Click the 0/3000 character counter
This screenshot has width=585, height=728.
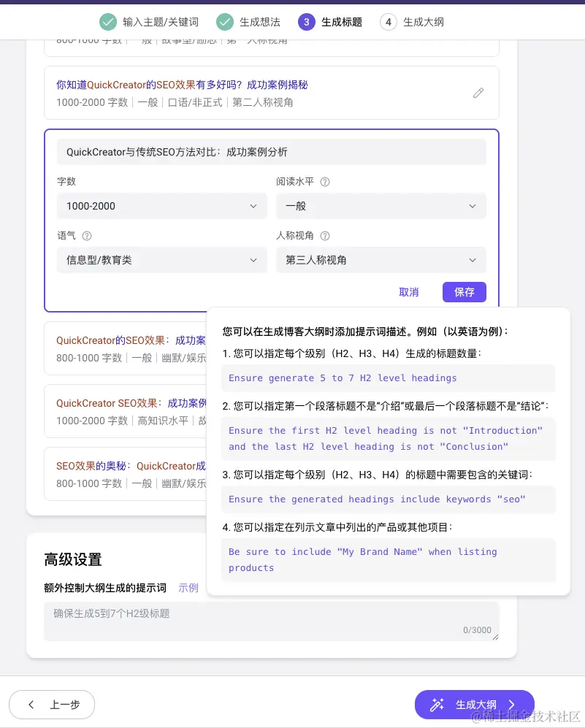[x=477, y=630]
